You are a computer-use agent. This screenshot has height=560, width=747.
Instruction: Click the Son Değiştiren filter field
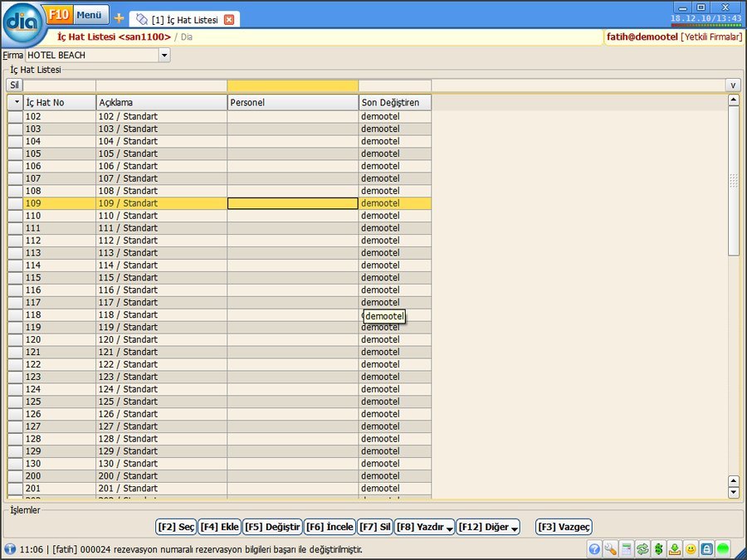pyautogui.click(x=395, y=85)
